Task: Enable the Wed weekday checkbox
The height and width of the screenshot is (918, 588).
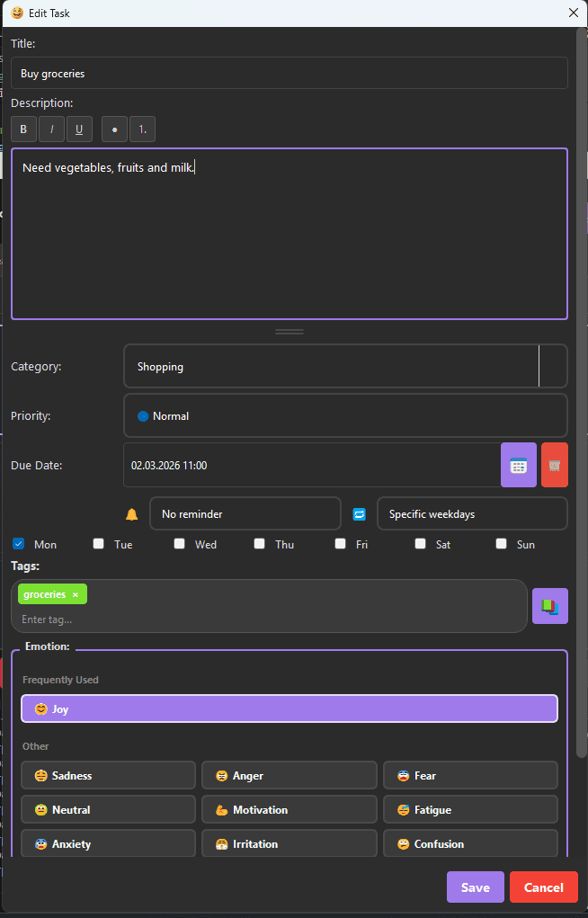Action: click(179, 544)
